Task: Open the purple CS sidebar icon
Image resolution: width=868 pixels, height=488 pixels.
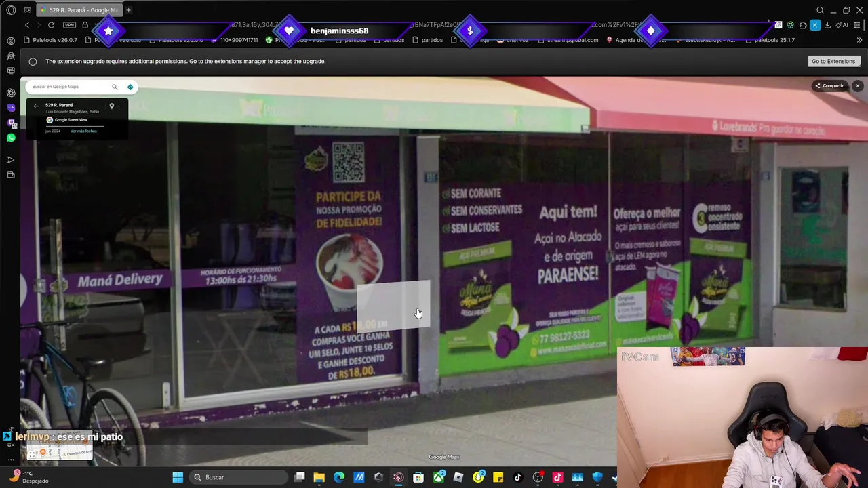Action: [x=11, y=107]
